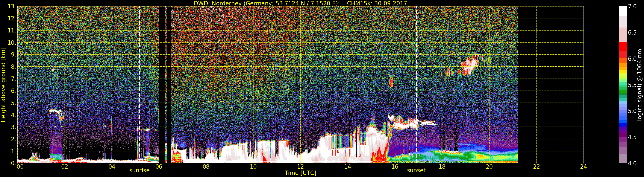Viewport: 644px width, 177px height.
Task: Click the height axis tick '9.'
Action: pos(14,55)
